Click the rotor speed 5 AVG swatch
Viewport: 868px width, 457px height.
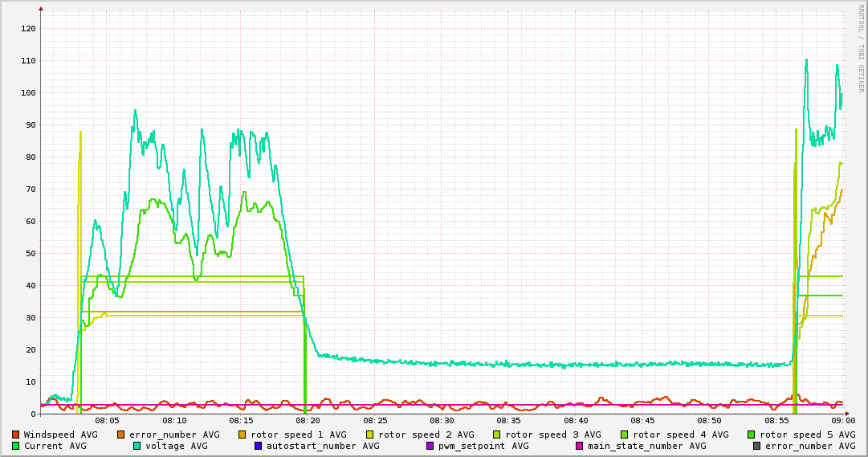[x=752, y=435]
